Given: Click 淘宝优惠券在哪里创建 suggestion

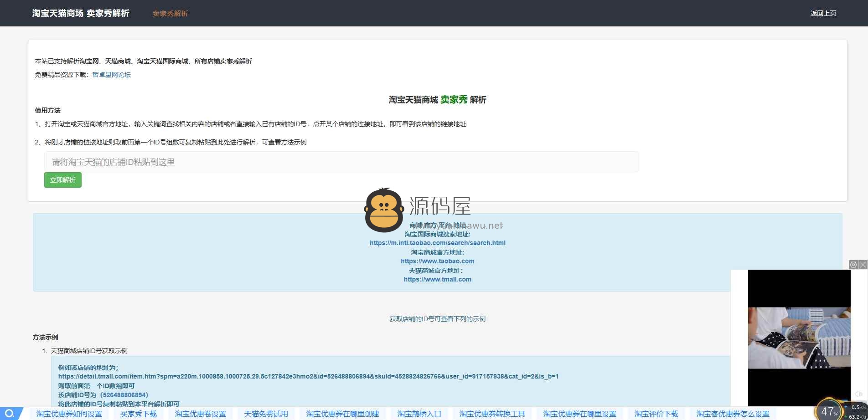Looking at the screenshot, I should pos(343,414).
